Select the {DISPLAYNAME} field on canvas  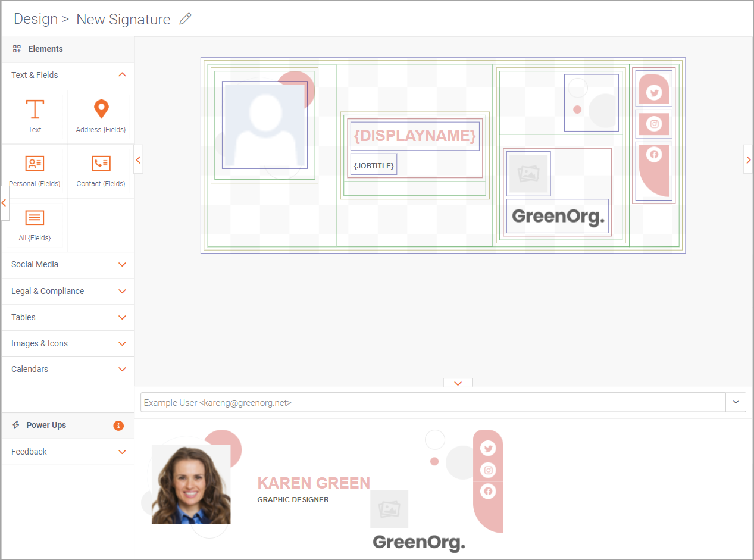pyautogui.click(x=415, y=136)
